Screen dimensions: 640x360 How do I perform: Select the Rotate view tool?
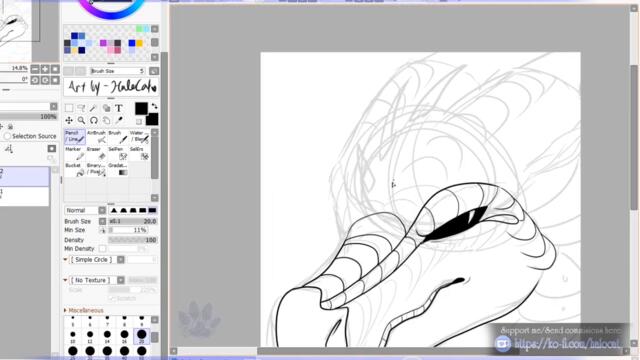(93, 120)
